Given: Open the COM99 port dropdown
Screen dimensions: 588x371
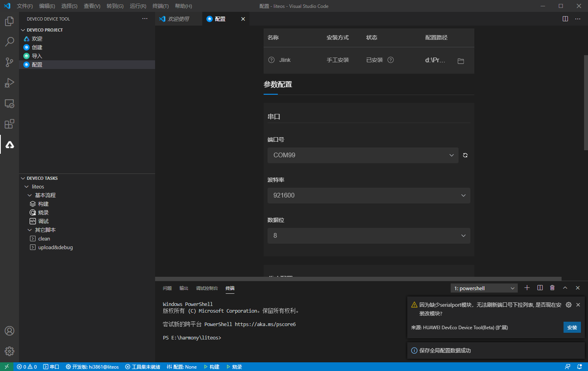Looking at the screenshot, I should pyautogui.click(x=363, y=155).
